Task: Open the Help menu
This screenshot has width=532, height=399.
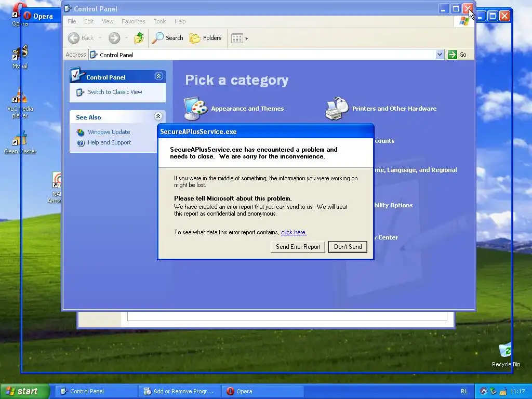Action: (180, 21)
